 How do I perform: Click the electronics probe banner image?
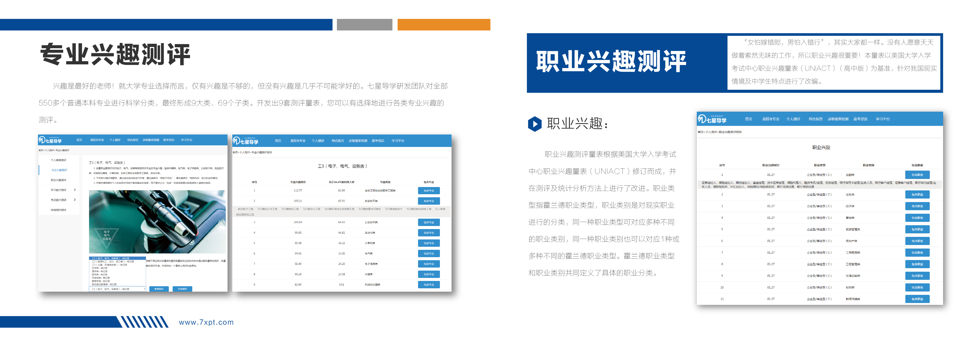click(157, 222)
